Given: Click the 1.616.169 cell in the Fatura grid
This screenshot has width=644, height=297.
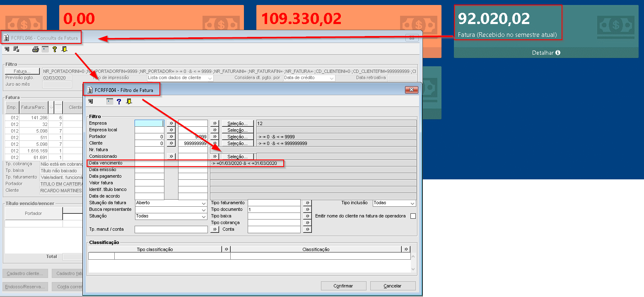Looking at the screenshot, I should pyautogui.click(x=34, y=151).
